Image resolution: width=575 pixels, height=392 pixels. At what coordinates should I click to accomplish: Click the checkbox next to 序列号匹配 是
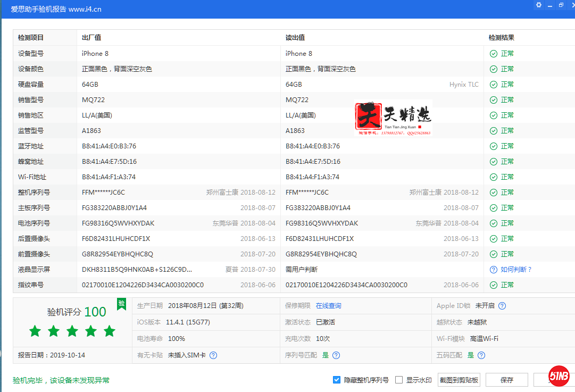pos(336,355)
